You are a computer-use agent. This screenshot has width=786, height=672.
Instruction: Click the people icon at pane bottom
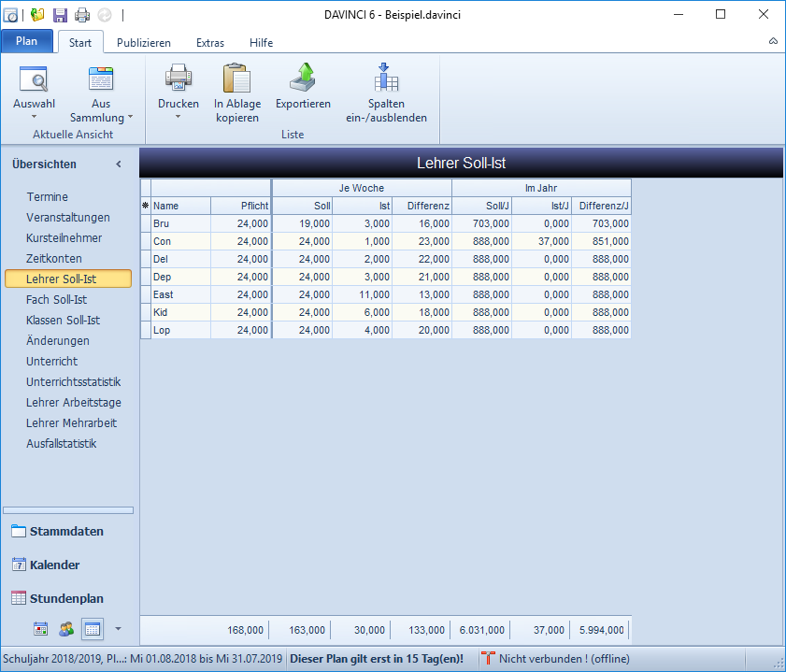coord(66,629)
